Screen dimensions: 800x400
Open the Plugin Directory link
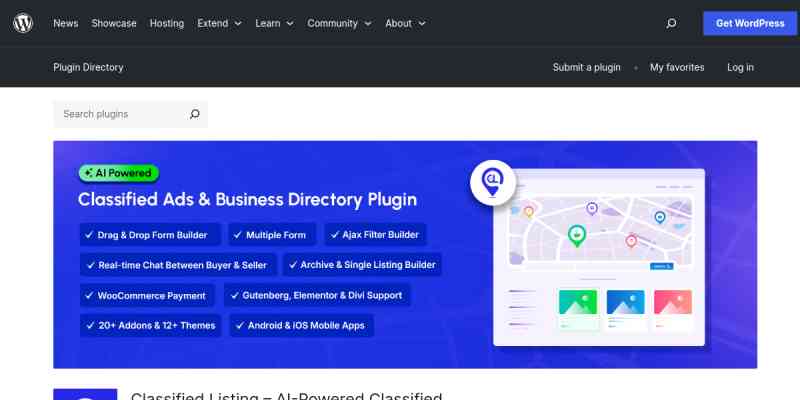click(x=88, y=67)
